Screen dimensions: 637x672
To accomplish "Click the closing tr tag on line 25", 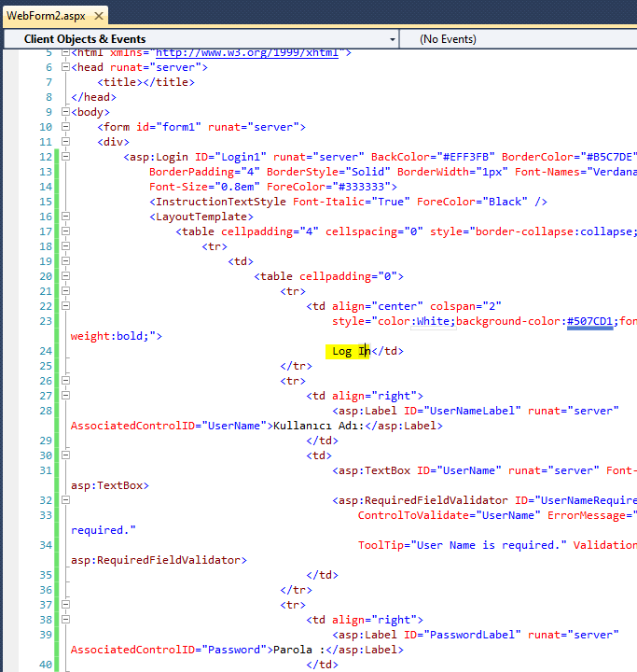I will [x=296, y=367].
